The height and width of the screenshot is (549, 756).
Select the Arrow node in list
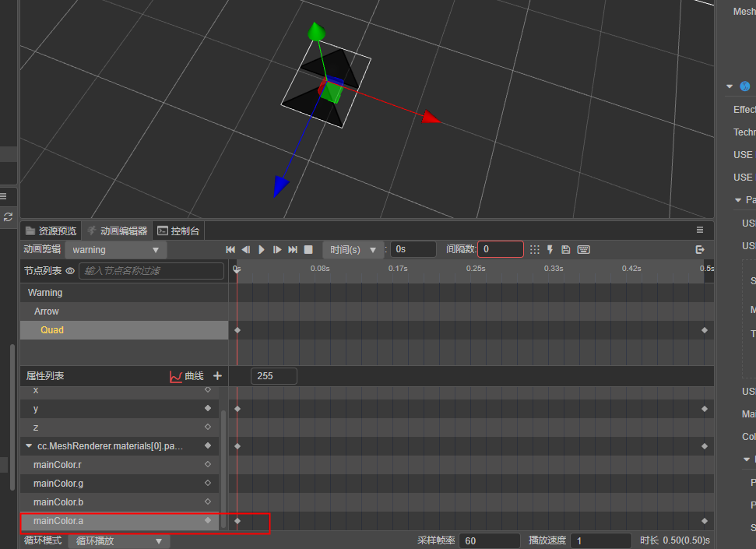[x=125, y=311]
